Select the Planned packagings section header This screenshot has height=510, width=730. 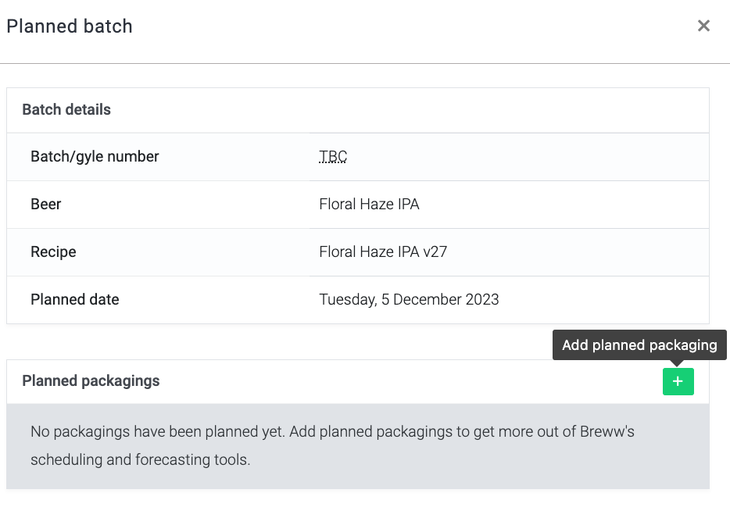tap(91, 381)
